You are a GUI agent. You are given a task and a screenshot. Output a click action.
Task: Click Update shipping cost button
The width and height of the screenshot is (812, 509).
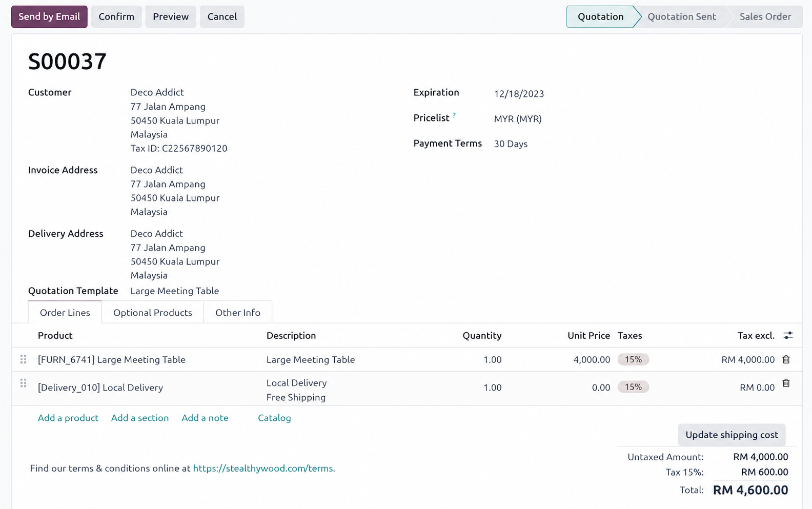coord(732,435)
